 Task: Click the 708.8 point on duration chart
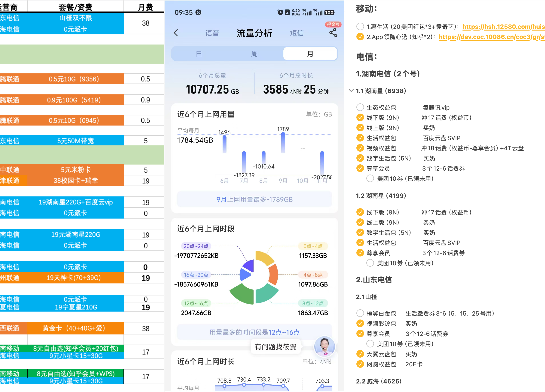(x=224, y=386)
